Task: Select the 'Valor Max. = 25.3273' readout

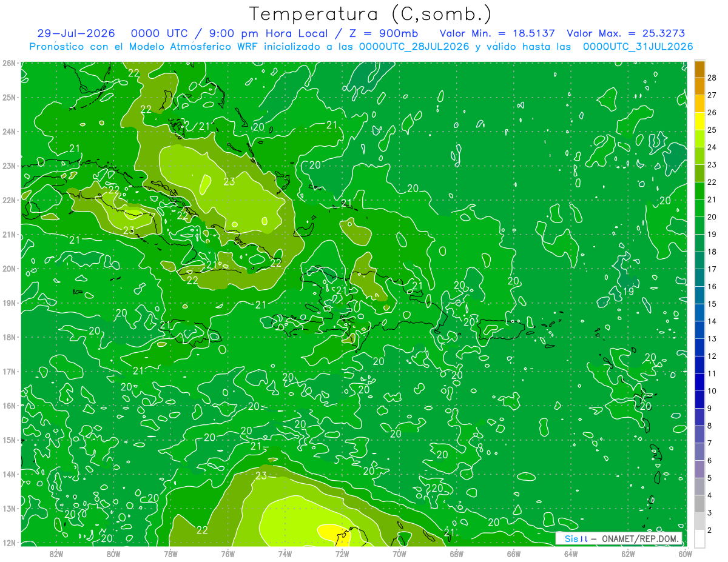Action: click(625, 33)
